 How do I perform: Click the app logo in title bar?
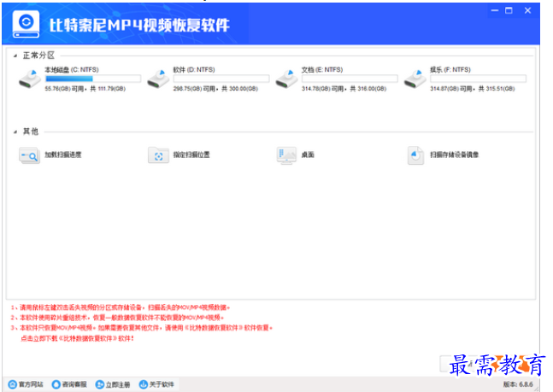pyautogui.click(x=26, y=24)
